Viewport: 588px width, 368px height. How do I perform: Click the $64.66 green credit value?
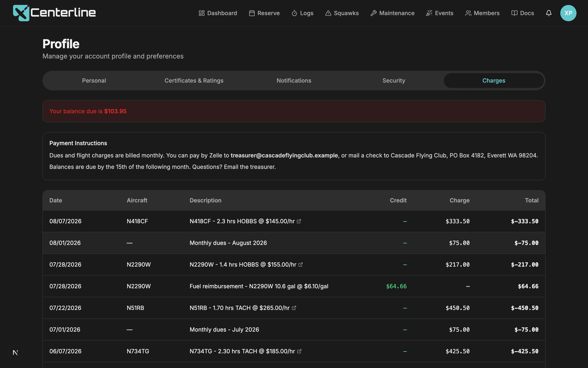(396, 286)
